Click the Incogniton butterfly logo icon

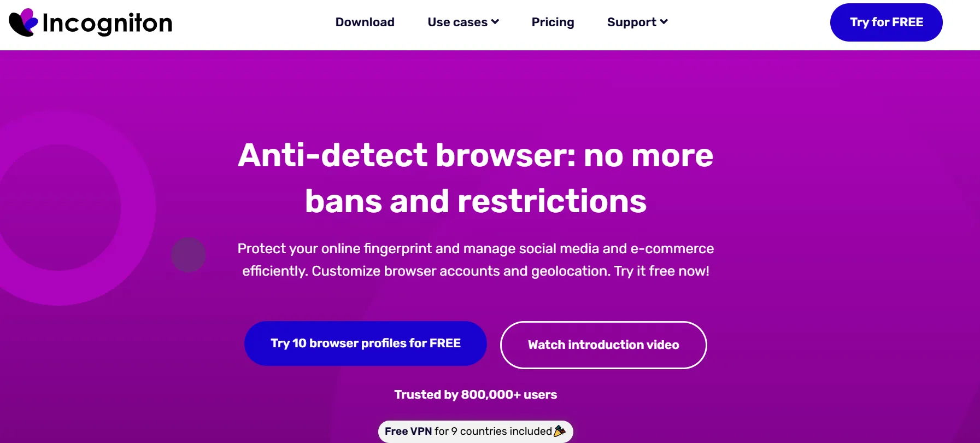24,22
